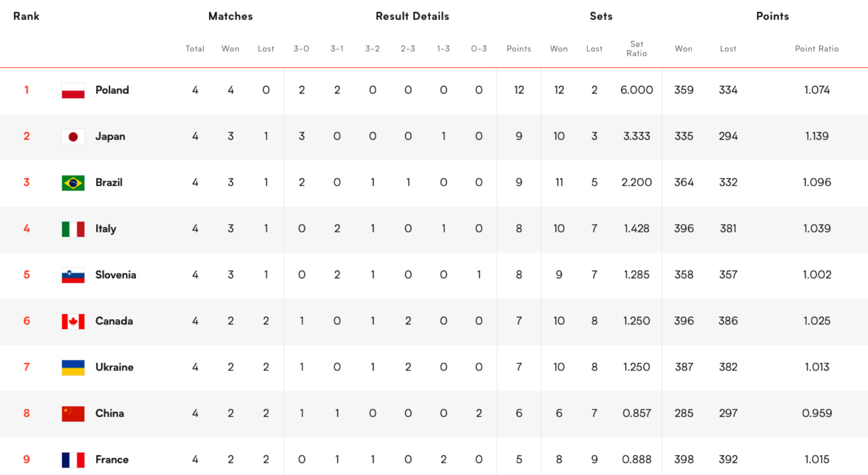Select the Slovenia team name
Image resolution: width=868 pixels, height=475 pixels.
click(116, 275)
